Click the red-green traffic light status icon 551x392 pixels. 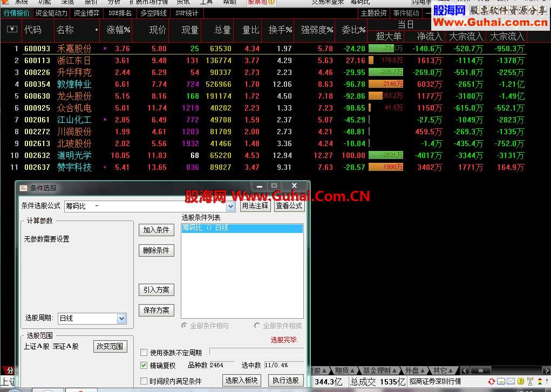(x=540, y=381)
